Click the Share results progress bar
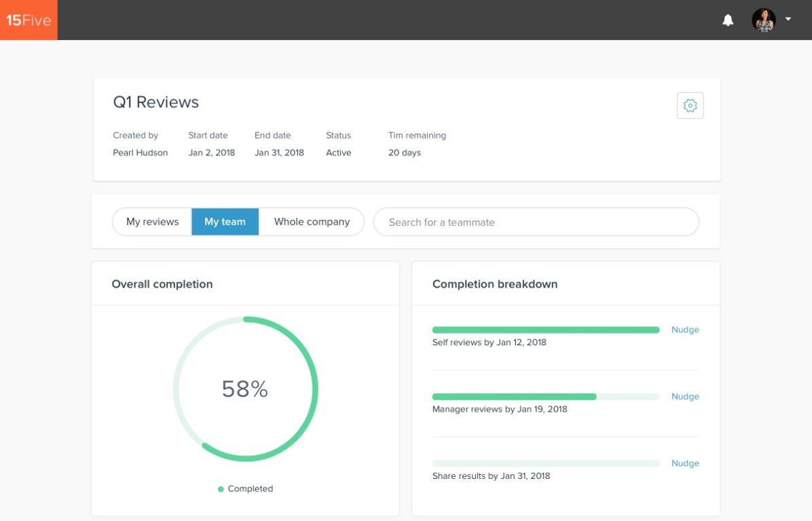Image resolution: width=812 pixels, height=521 pixels. pos(545,463)
